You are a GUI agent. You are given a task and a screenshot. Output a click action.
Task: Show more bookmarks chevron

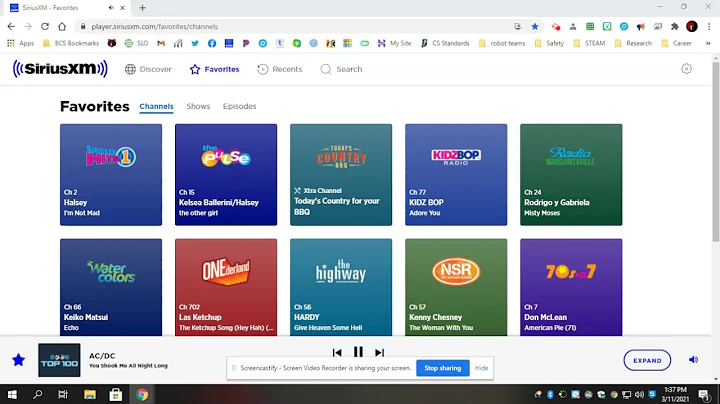[708, 43]
